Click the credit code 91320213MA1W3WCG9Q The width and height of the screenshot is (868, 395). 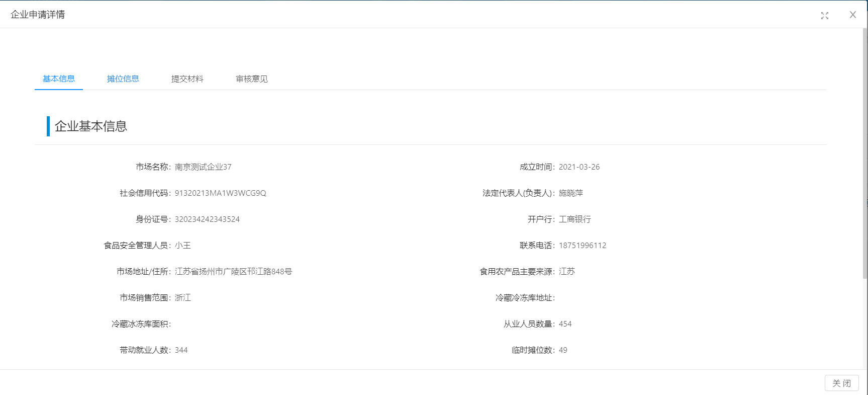coord(220,193)
